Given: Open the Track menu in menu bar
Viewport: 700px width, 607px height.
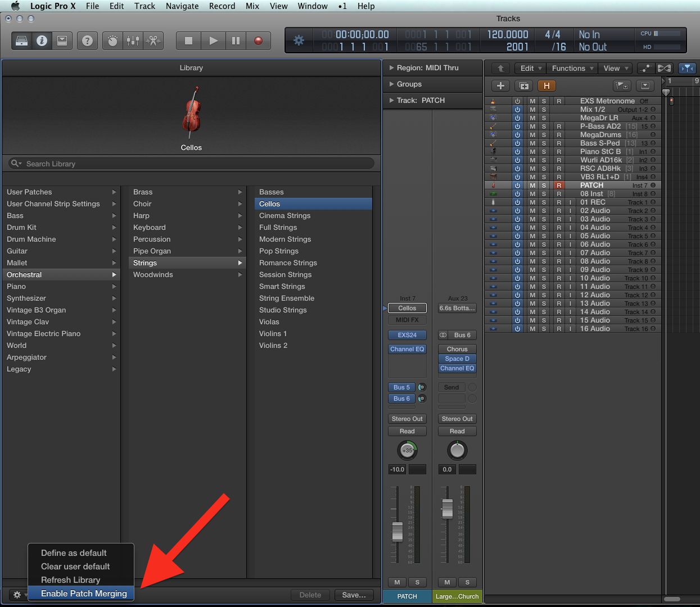Looking at the screenshot, I should coord(144,6).
